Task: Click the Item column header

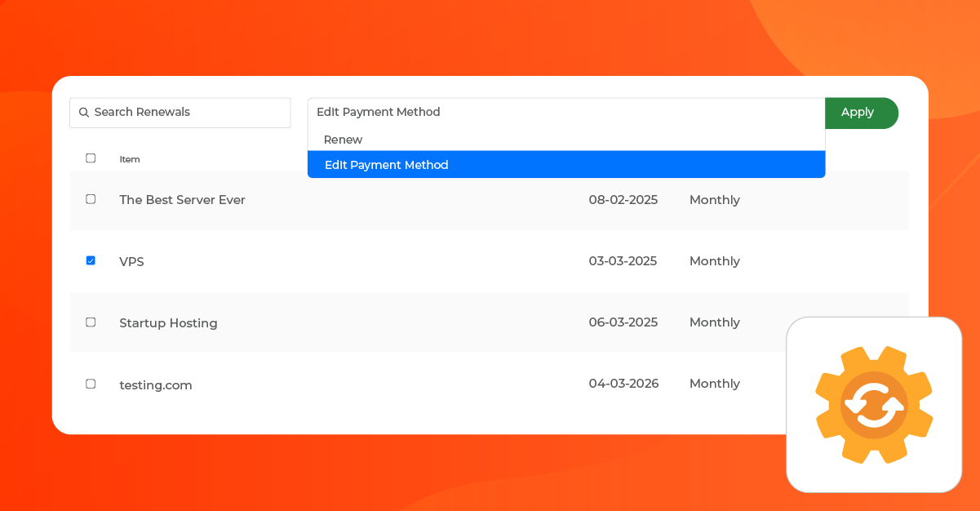Action: point(130,158)
